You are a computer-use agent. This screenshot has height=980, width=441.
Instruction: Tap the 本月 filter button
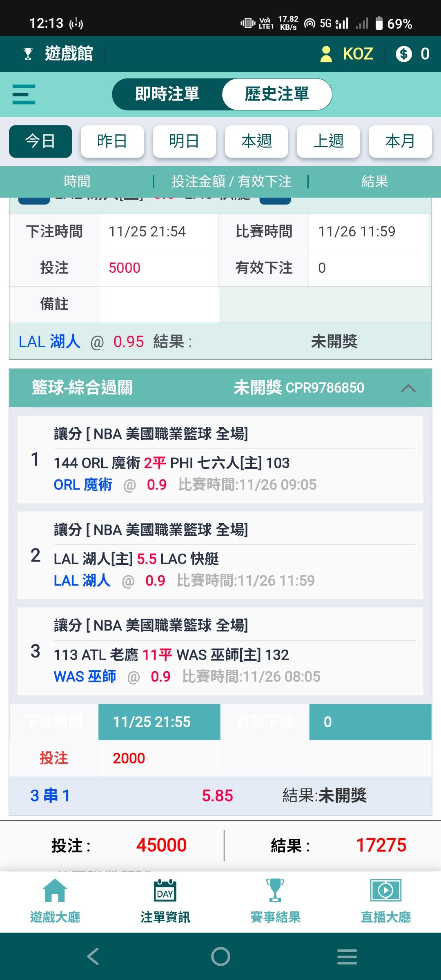pos(400,141)
